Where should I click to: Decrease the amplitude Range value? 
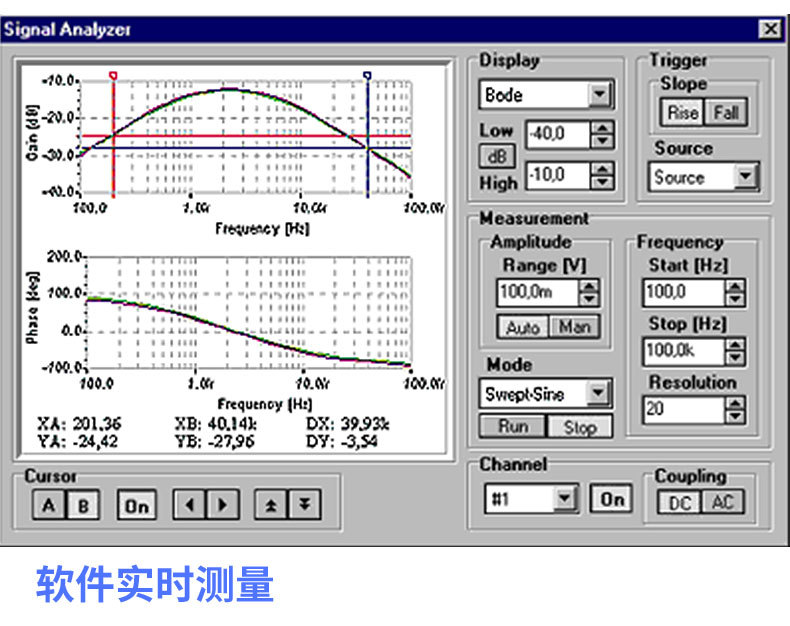(588, 300)
